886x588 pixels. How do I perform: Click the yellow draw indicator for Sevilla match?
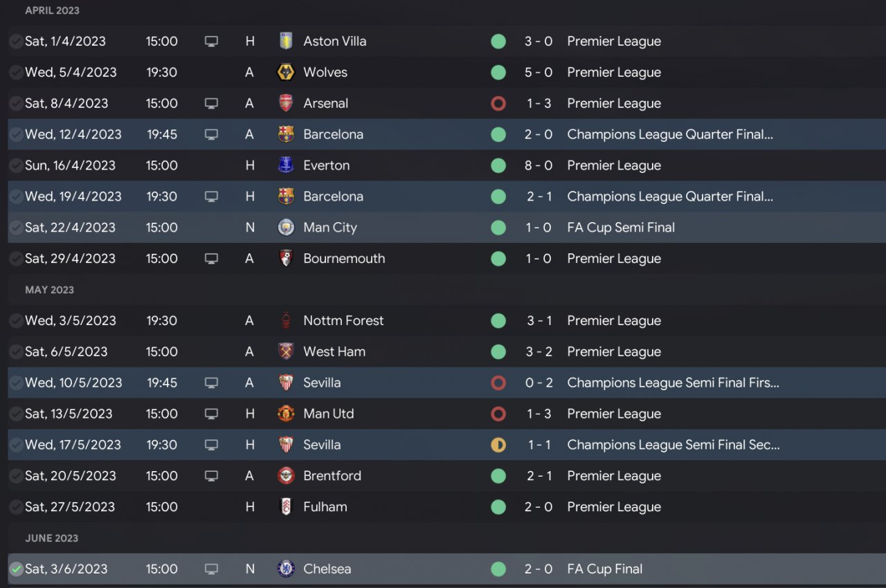tap(498, 445)
